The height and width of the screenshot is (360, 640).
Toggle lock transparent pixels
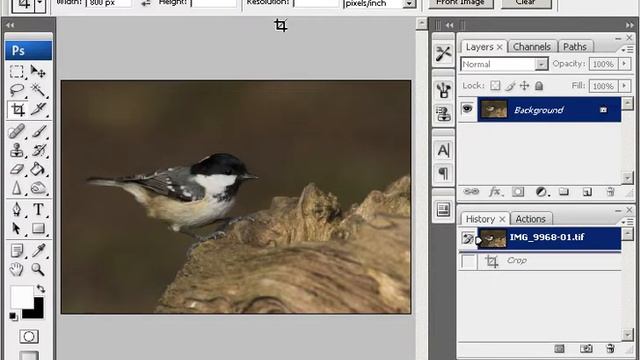tap(495, 86)
